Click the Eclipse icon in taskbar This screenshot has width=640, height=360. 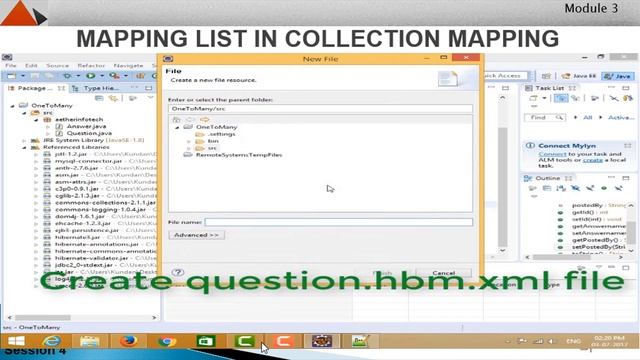[x=322, y=341]
